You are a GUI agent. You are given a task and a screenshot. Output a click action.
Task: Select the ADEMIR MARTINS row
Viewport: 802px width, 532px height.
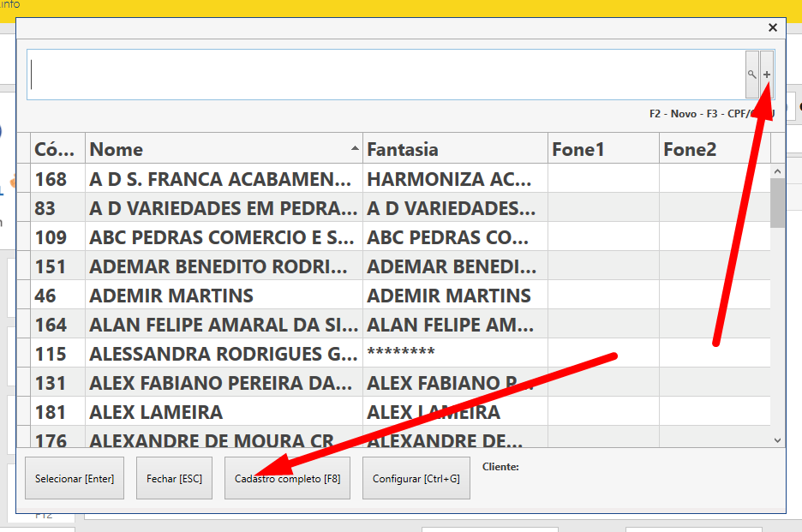223,296
